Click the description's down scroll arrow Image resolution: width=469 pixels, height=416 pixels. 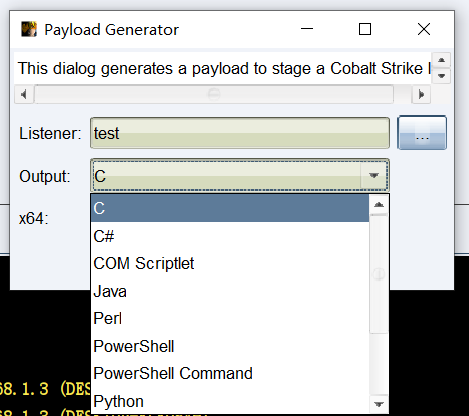point(442,76)
